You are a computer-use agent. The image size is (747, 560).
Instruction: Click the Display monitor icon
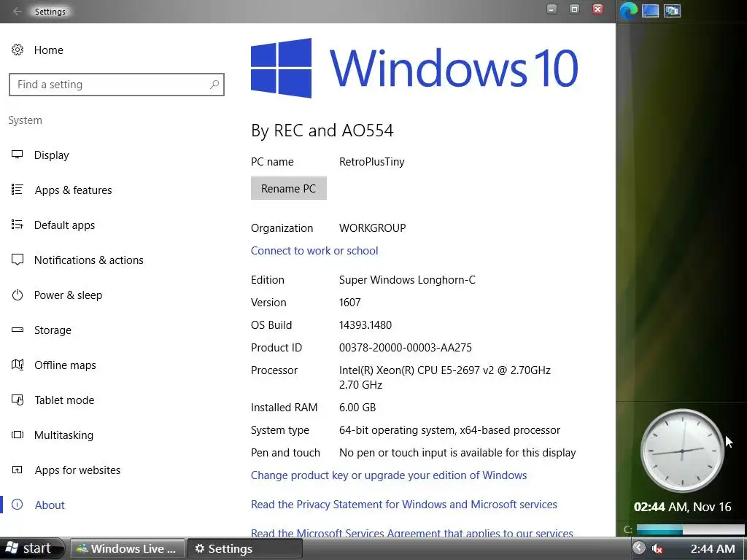(x=18, y=155)
